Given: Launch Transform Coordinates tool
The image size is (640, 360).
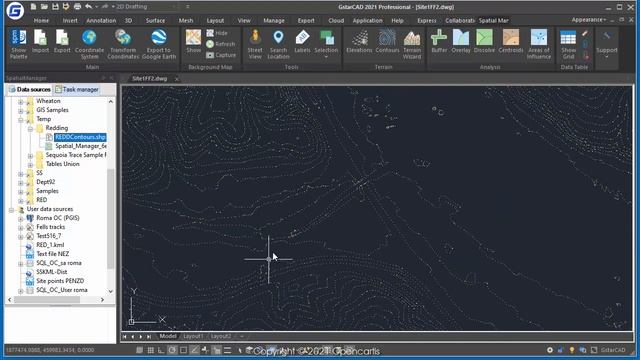Looking at the screenshot, I should tap(123, 44).
